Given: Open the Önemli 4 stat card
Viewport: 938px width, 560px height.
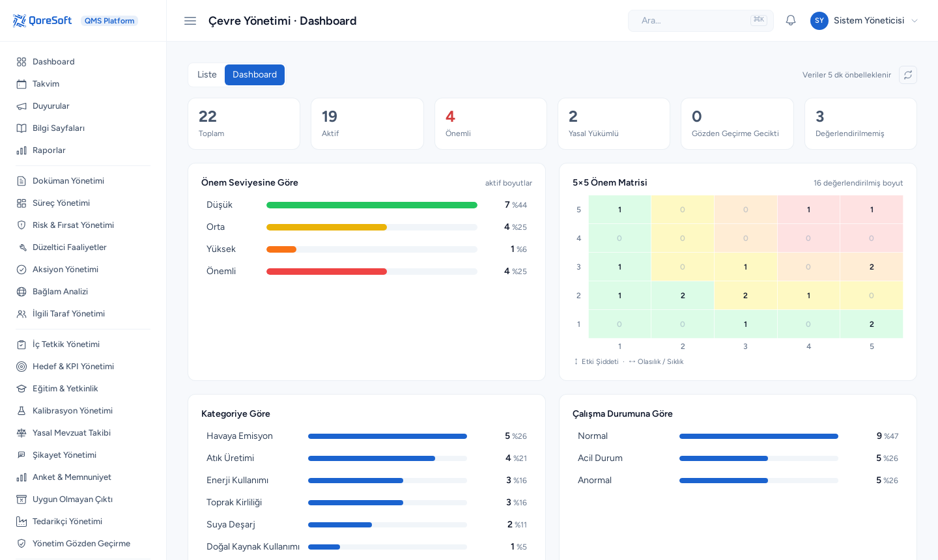Looking at the screenshot, I should pyautogui.click(x=490, y=124).
